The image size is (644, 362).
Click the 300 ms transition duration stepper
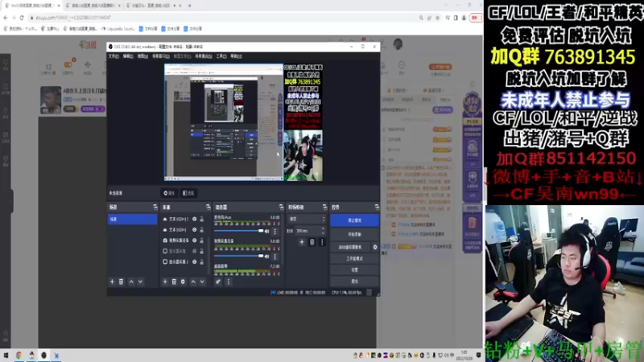(323, 231)
